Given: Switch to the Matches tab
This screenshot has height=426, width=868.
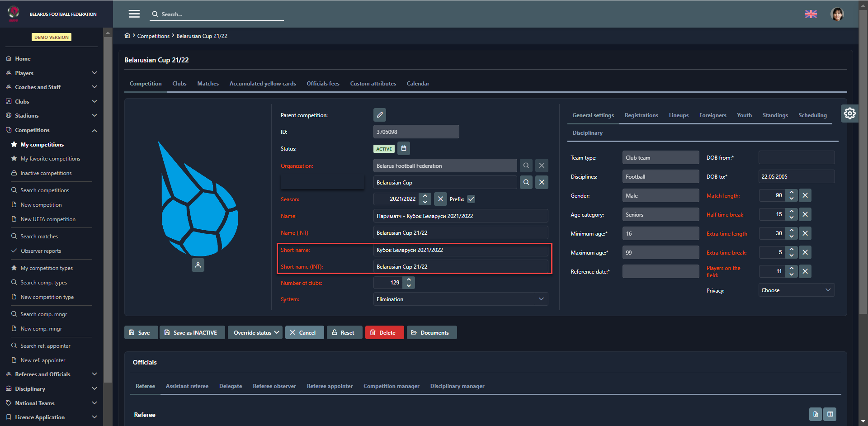Looking at the screenshot, I should click(x=208, y=84).
